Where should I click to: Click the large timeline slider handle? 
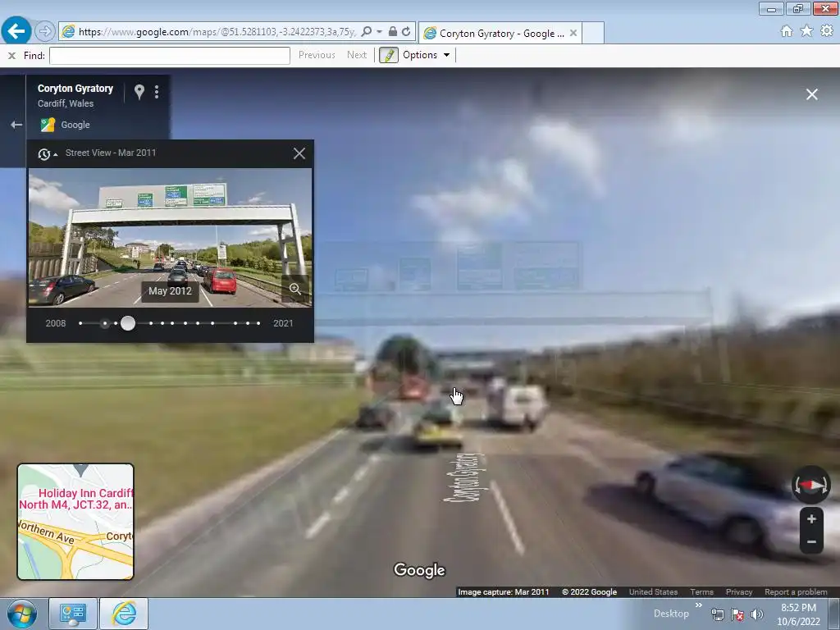click(128, 323)
